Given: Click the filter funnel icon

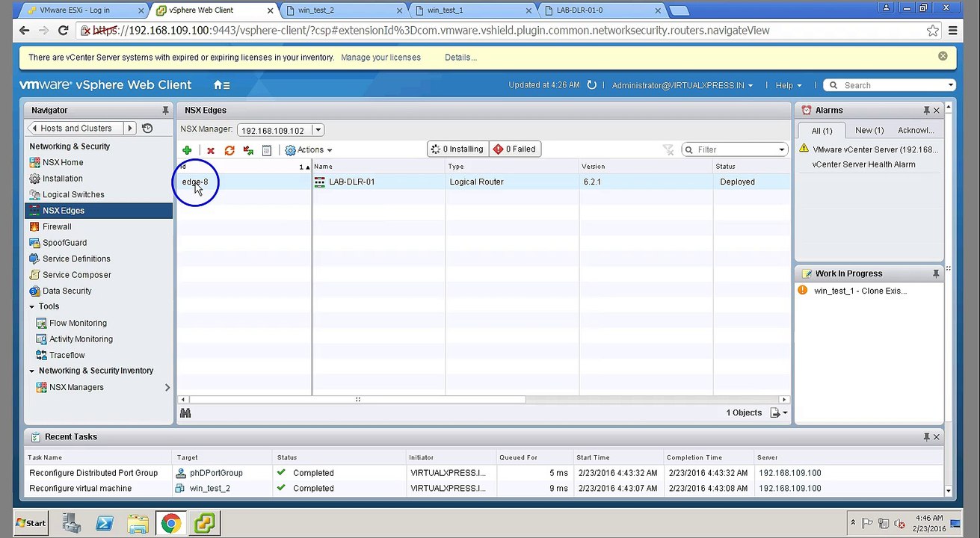Looking at the screenshot, I should (668, 150).
